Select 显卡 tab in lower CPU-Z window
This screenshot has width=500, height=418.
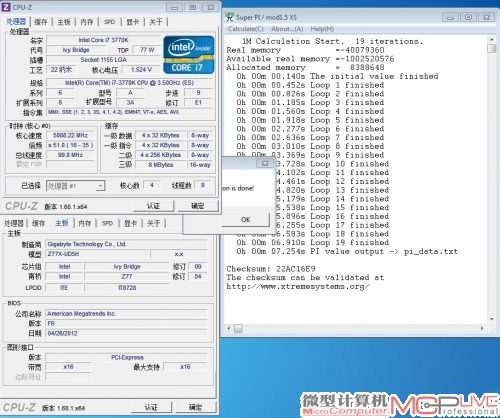pyautogui.click(x=130, y=224)
